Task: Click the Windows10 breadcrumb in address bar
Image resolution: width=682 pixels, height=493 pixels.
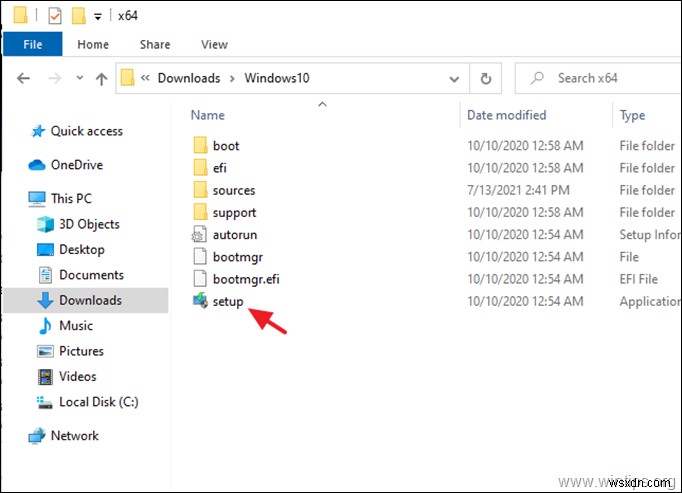Action: tap(277, 78)
